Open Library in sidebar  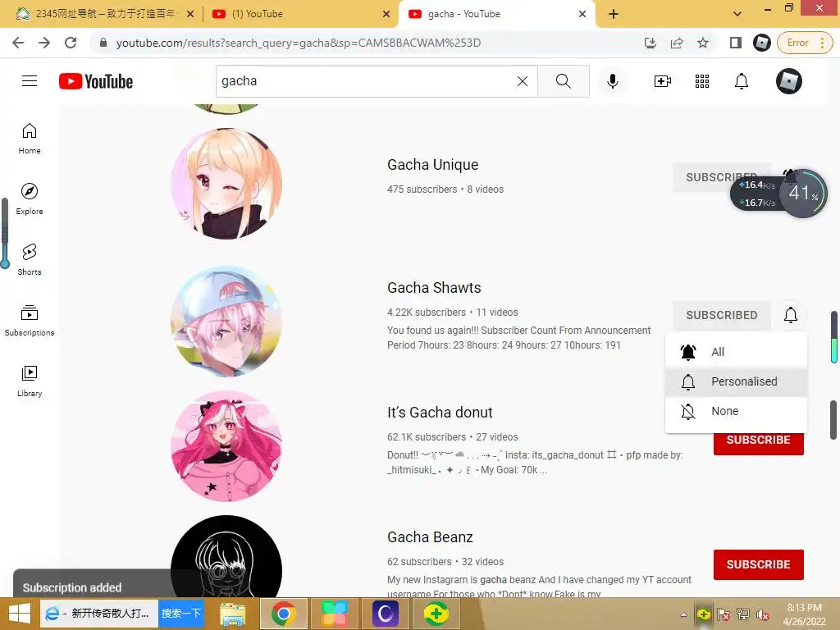[30, 381]
